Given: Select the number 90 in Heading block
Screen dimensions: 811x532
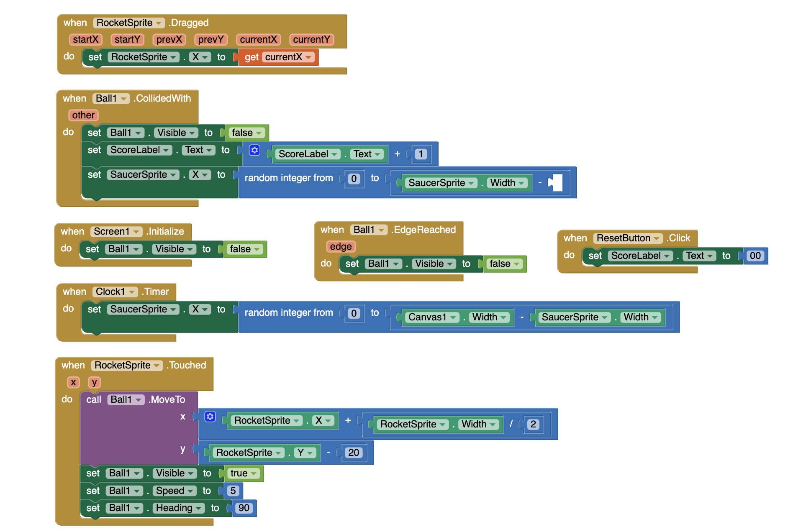Looking at the screenshot, I should [244, 508].
